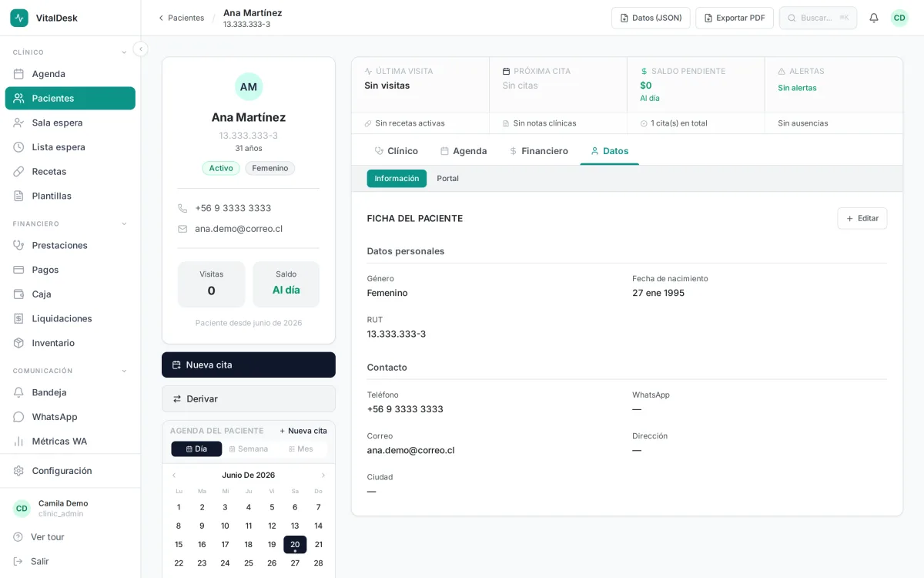This screenshot has height=578, width=924.
Task: Click the Saldo Al día card
Action: point(286,284)
